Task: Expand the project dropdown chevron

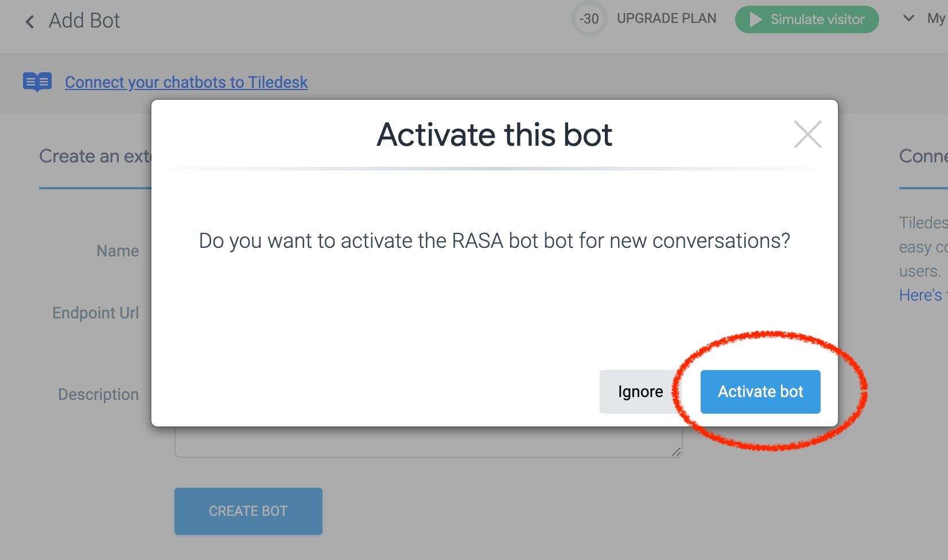Action: [x=908, y=18]
